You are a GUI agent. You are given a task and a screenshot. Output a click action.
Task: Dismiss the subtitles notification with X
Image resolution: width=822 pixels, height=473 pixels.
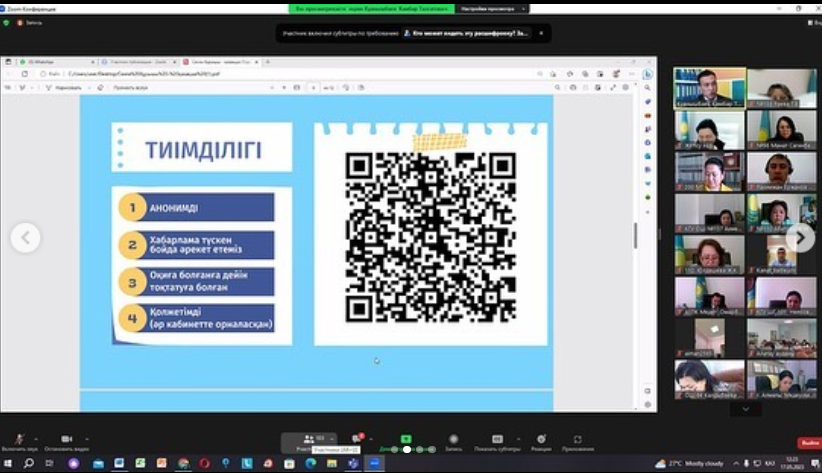(x=541, y=33)
